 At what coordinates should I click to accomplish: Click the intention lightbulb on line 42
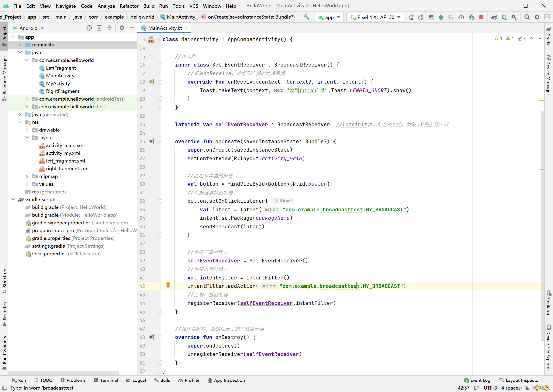(x=168, y=285)
